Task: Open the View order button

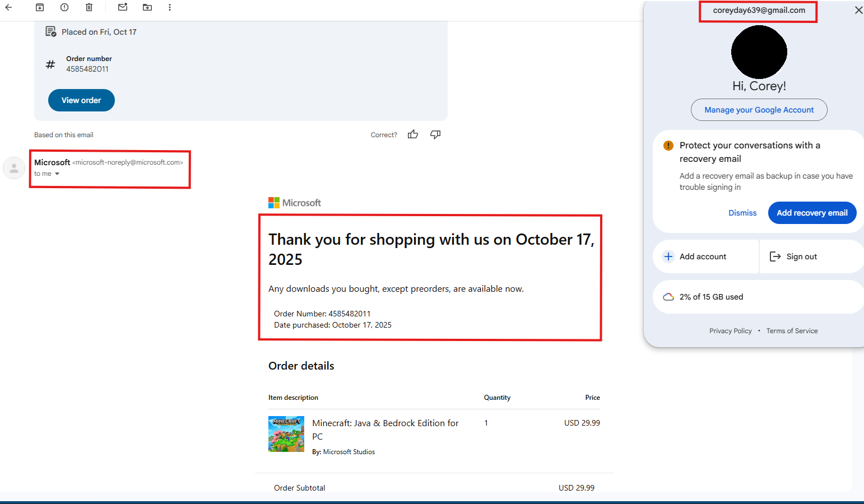Action: point(81,100)
